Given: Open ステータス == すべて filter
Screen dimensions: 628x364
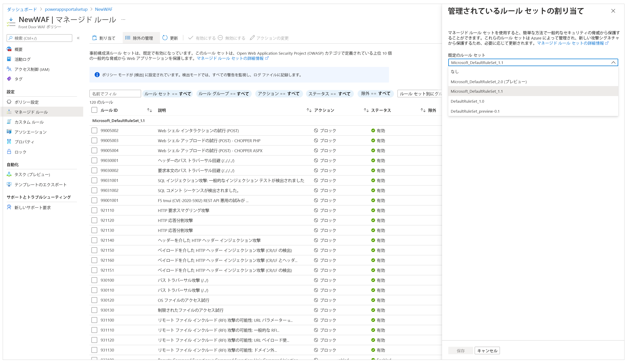Looking at the screenshot, I should click(329, 94).
